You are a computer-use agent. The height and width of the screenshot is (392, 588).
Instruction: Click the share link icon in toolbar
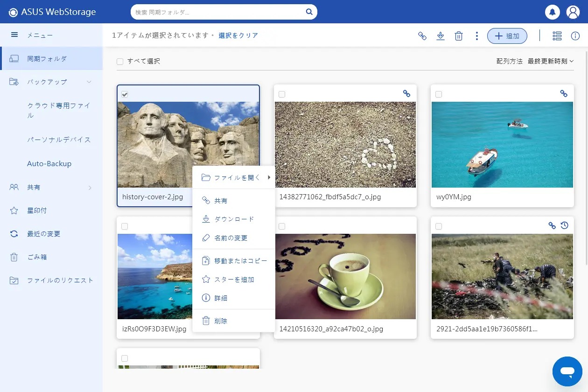tap(422, 36)
